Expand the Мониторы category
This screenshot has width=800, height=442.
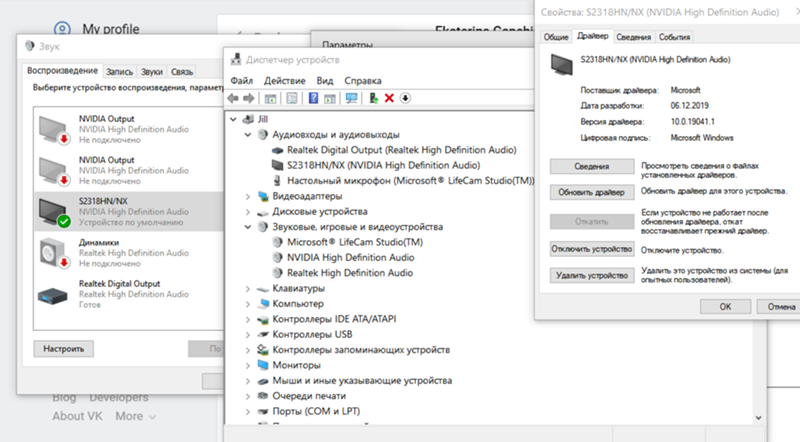248,365
